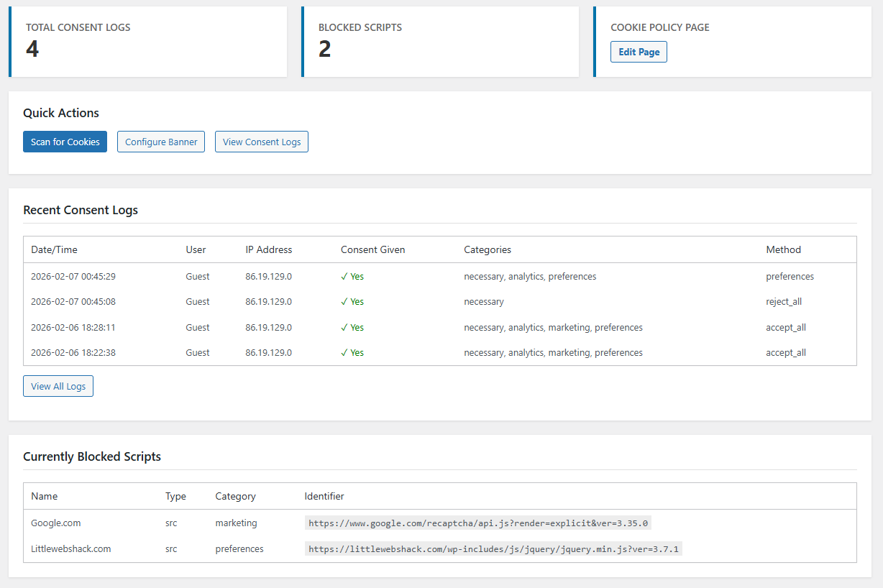Click the Scan for Cookies button

point(65,142)
